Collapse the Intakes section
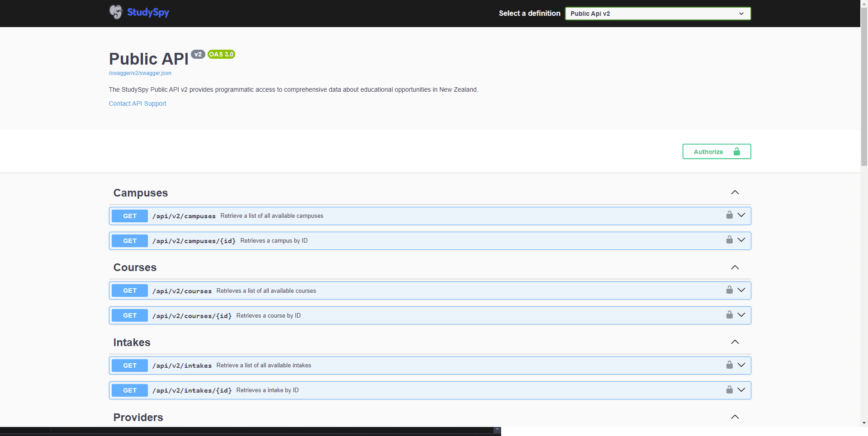The height and width of the screenshot is (436, 868). point(735,342)
